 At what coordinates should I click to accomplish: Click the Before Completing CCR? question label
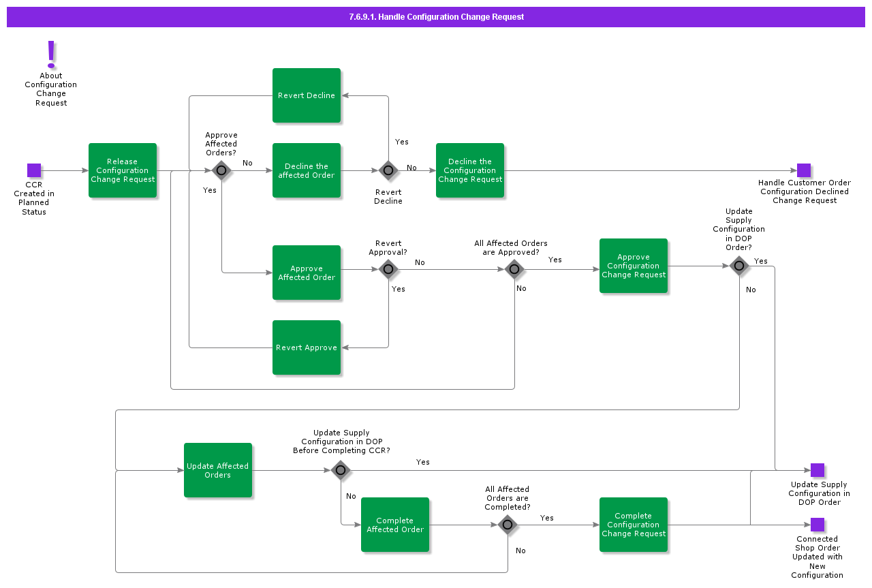point(341,442)
